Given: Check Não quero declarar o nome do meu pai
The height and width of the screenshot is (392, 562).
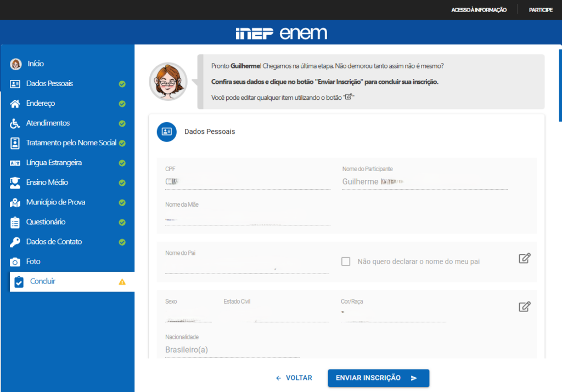Looking at the screenshot, I should [x=346, y=262].
